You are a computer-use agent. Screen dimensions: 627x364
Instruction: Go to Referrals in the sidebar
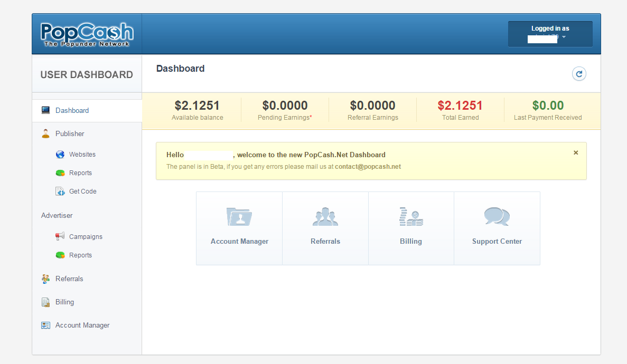click(69, 279)
